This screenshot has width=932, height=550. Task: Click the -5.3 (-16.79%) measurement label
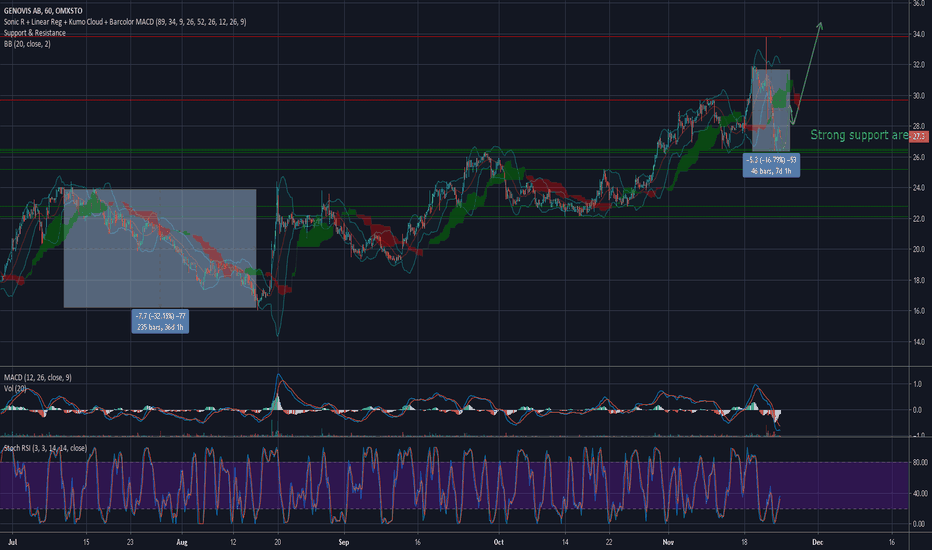(771, 165)
